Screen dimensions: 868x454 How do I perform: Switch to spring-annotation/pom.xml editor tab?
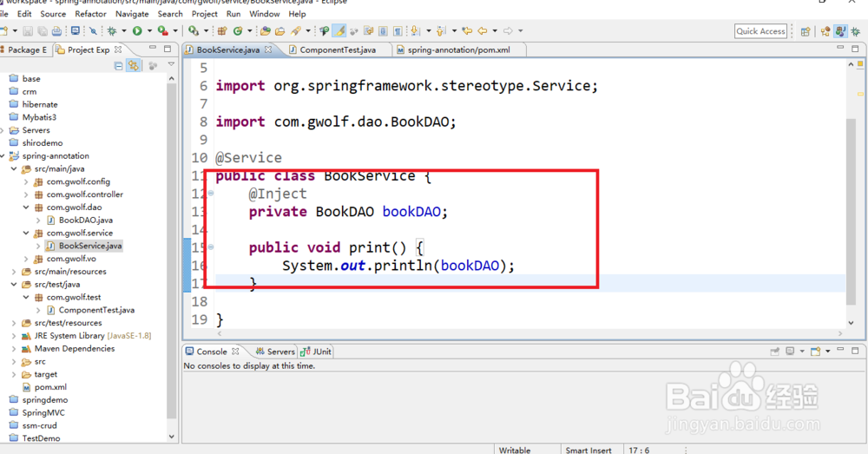tap(458, 49)
